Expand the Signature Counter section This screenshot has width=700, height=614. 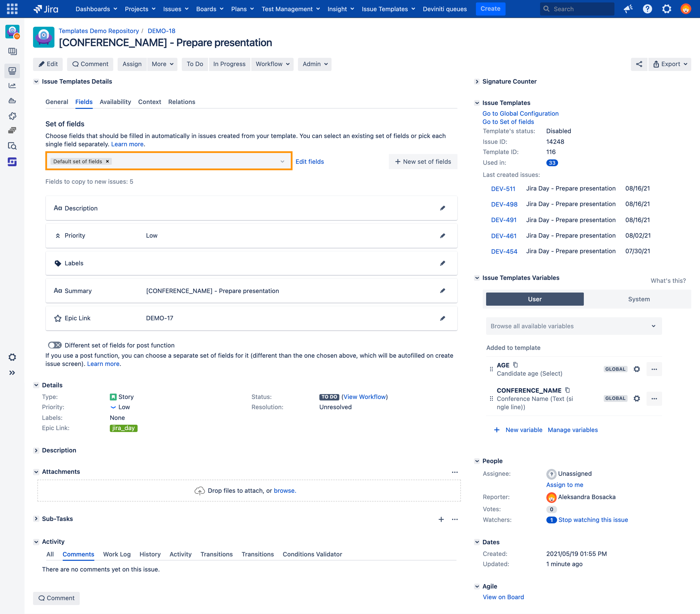point(477,81)
